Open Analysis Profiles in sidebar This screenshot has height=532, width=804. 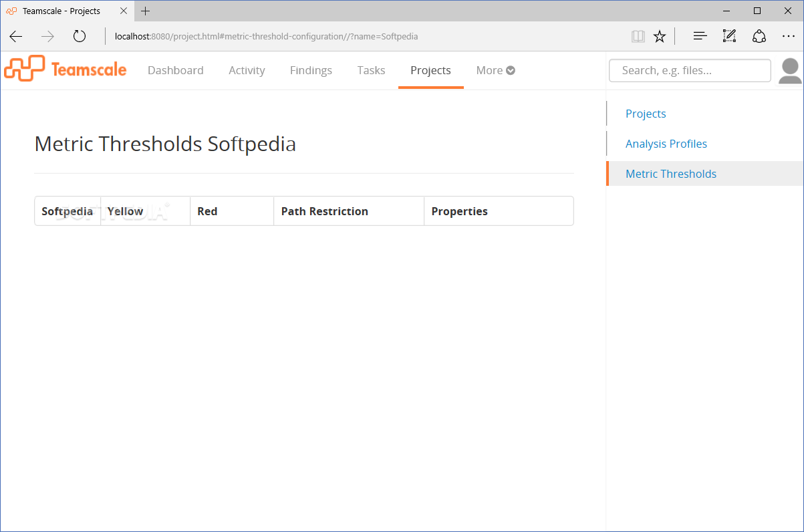click(666, 144)
